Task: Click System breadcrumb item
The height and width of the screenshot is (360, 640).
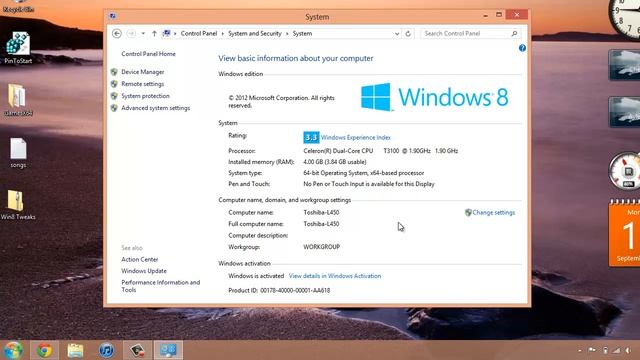Action: pyautogui.click(x=302, y=33)
